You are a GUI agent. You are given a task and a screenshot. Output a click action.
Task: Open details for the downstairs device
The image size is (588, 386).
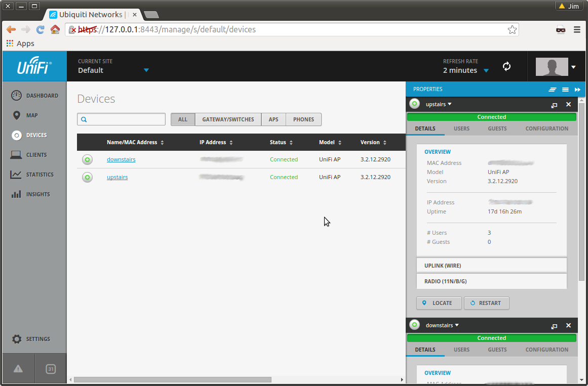click(x=121, y=159)
